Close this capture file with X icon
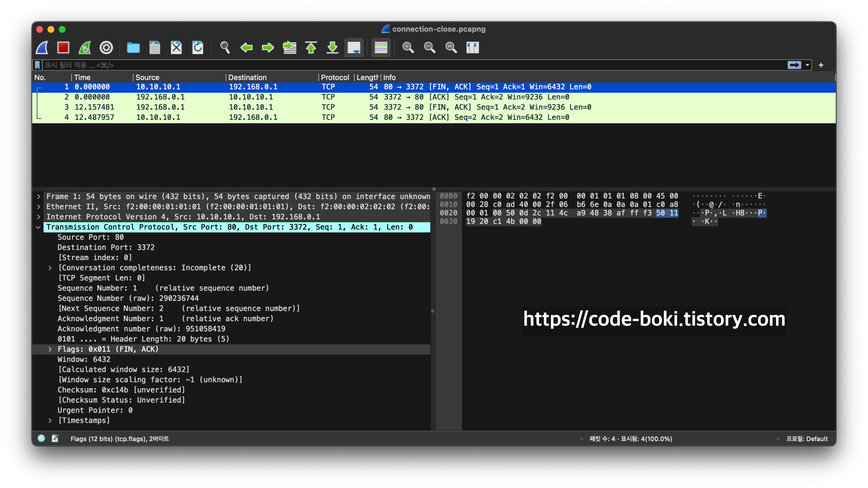Image resolution: width=868 pixels, height=488 pixels. (176, 47)
